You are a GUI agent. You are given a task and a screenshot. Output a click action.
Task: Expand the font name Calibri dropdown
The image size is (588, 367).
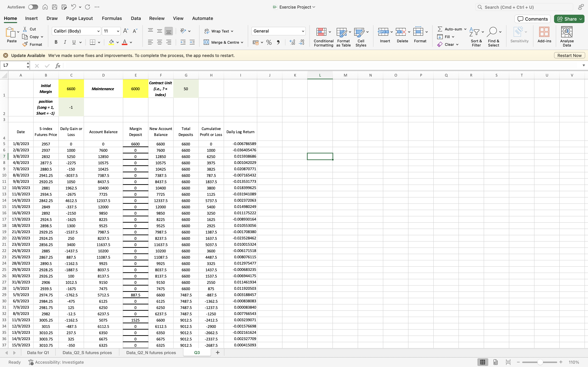(98, 31)
